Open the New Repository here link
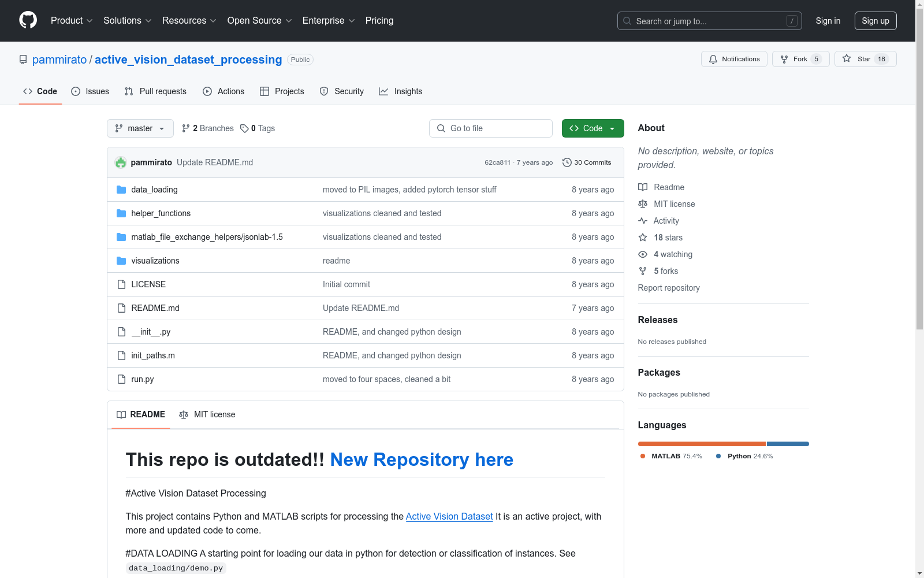The width and height of the screenshot is (924, 578). point(422,460)
